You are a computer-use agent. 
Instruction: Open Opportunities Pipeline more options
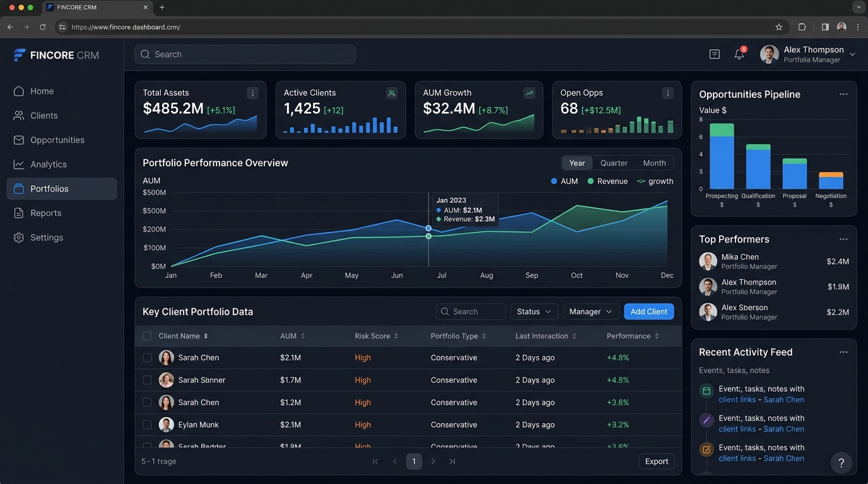[843, 94]
